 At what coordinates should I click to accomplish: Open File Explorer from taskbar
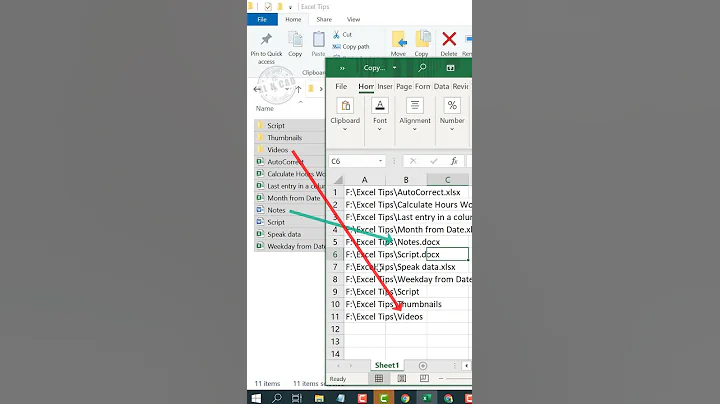319,398
